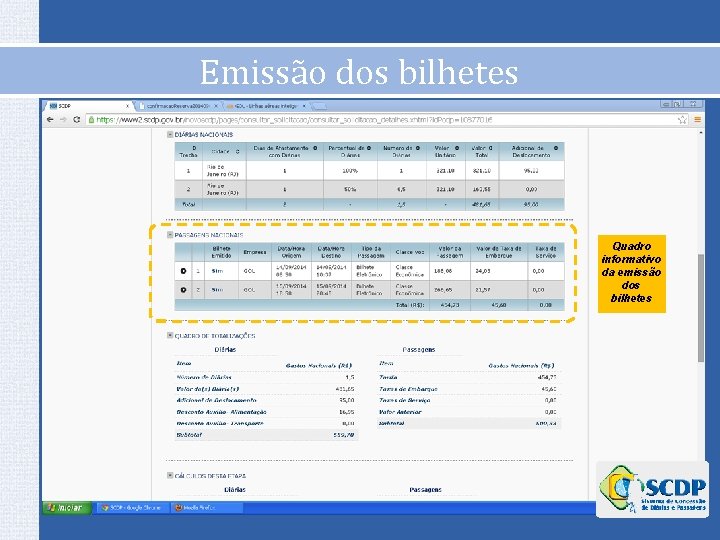Click Sim in passagem row 2

(217, 290)
